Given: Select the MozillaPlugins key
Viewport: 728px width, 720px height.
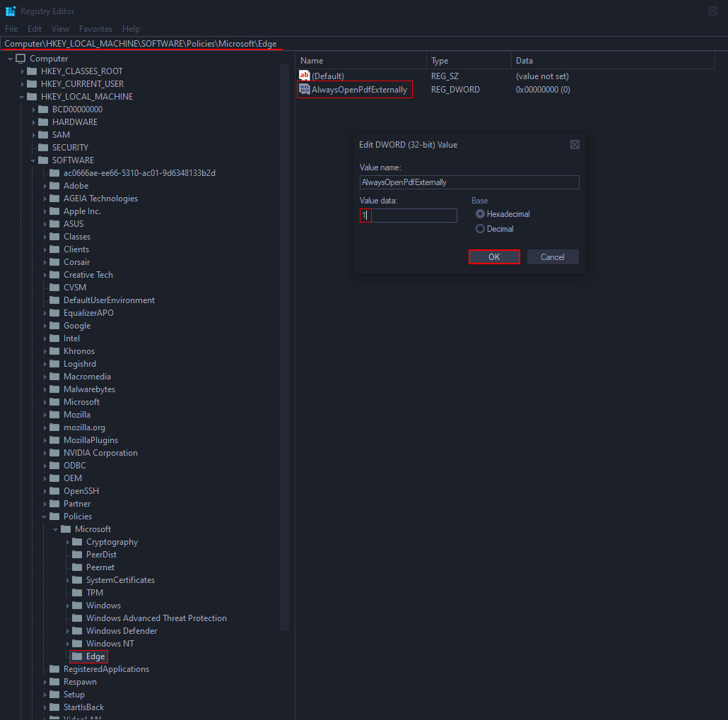Looking at the screenshot, I should [x=90, y=439].
